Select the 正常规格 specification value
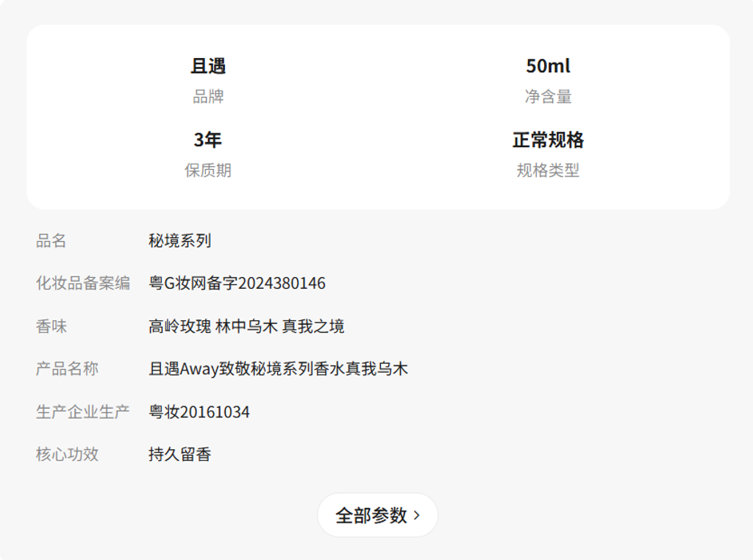Image resolution: width=753 pixels, height=560 pixels. [548, 140]
